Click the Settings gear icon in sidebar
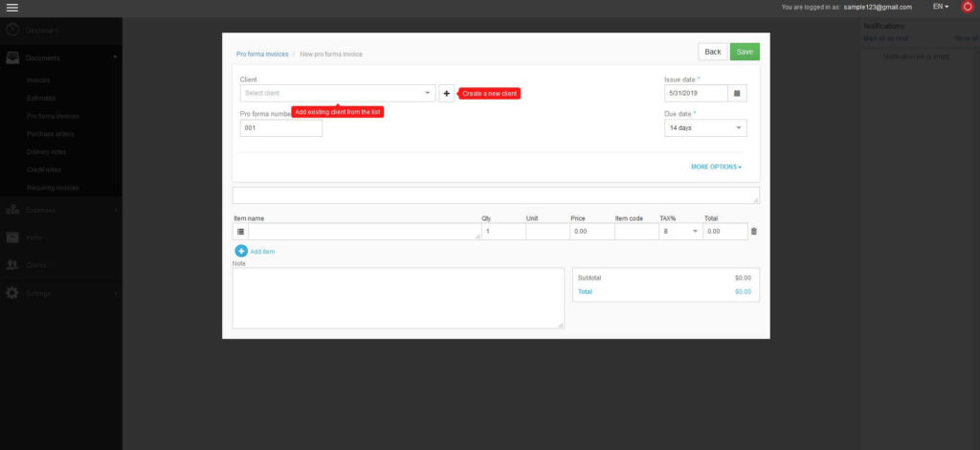Screen dimensions: 980x450 point(12,293)
